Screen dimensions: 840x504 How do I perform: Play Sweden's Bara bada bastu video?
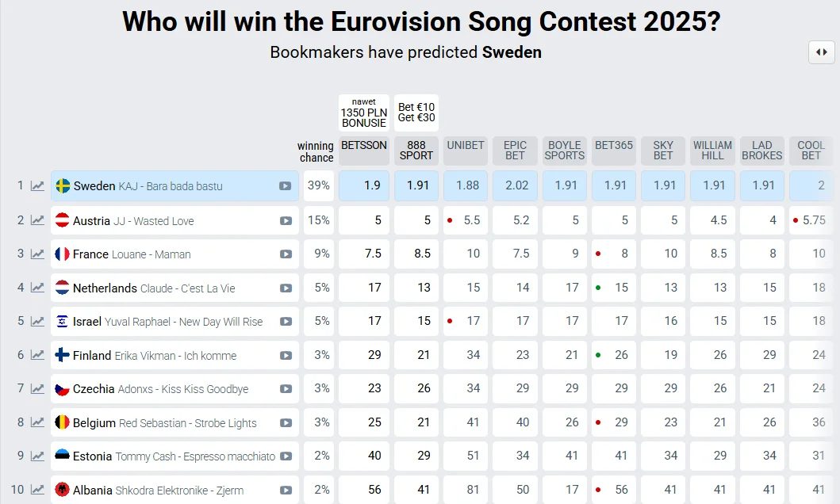[285, 185]
